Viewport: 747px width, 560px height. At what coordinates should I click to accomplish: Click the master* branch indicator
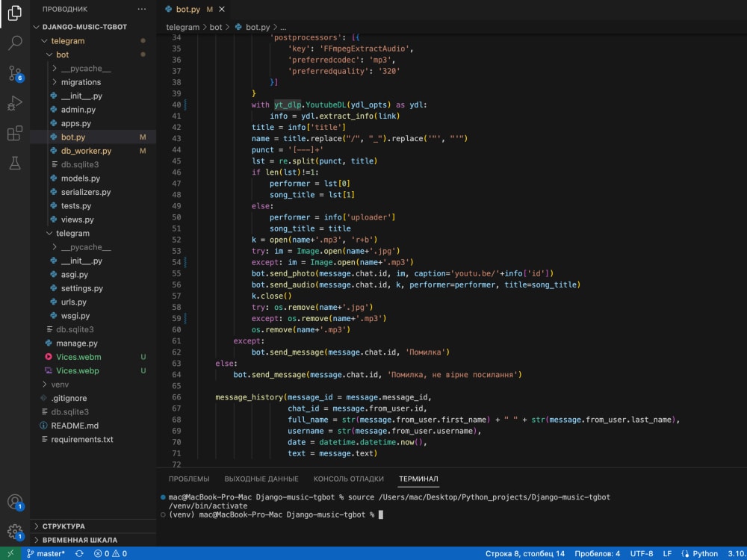click(46, 553)
